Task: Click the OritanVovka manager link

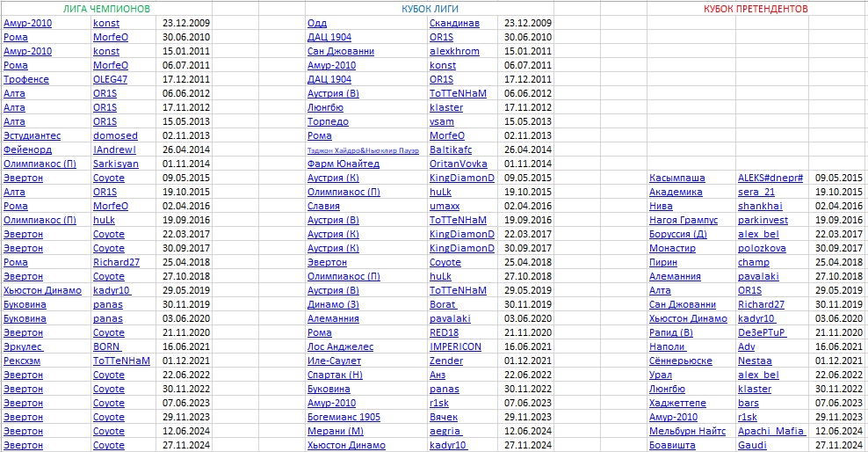Action: [459, 164]
